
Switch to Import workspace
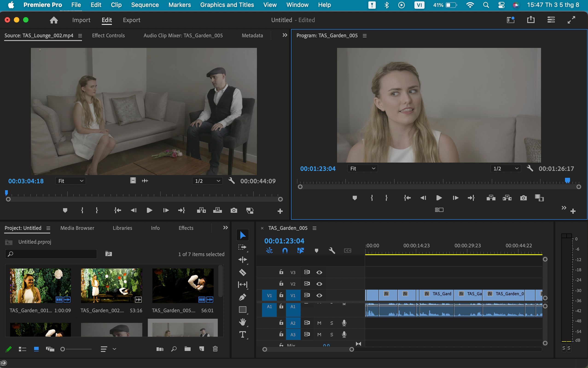81,20
